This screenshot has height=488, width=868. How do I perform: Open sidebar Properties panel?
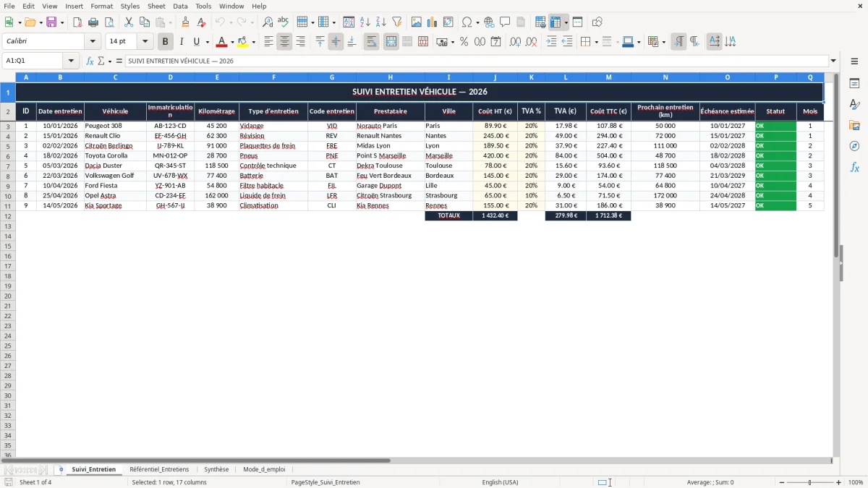[854, 84]
